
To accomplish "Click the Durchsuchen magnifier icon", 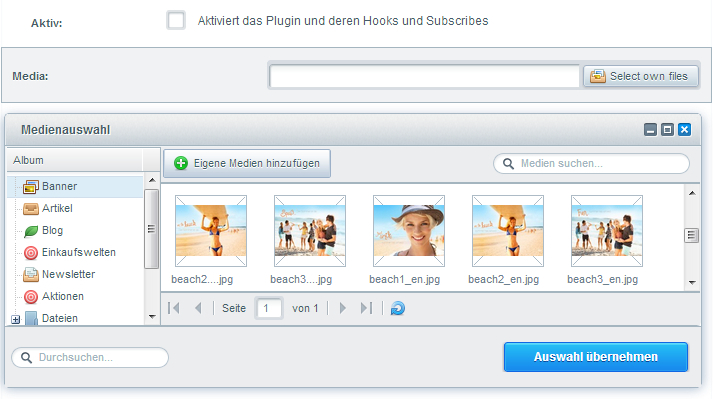I will click(26, 358).
